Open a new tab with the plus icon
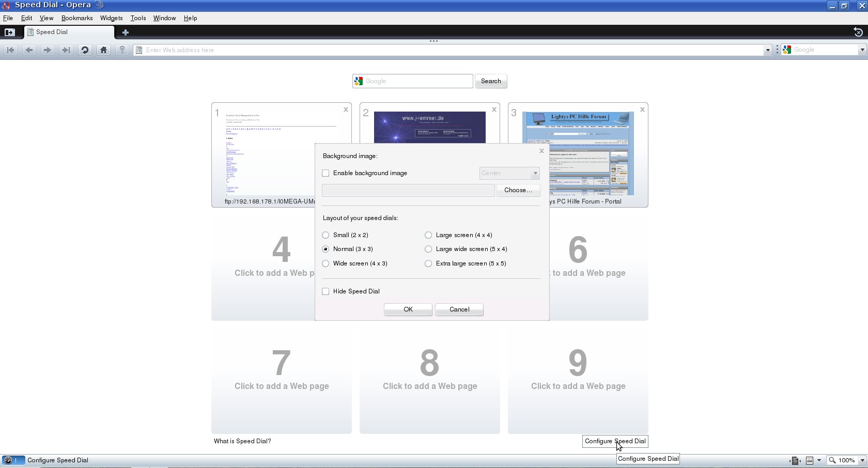 tap(125, 32)
